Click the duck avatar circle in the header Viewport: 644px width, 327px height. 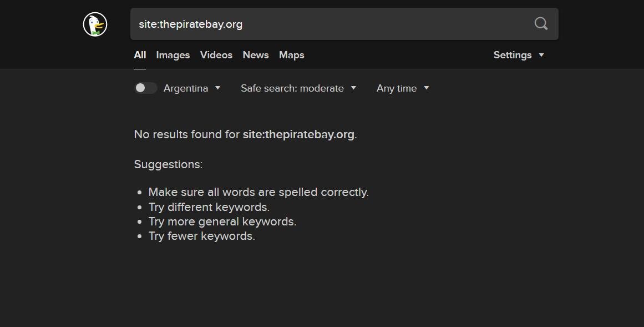click(x=95, y=24)
